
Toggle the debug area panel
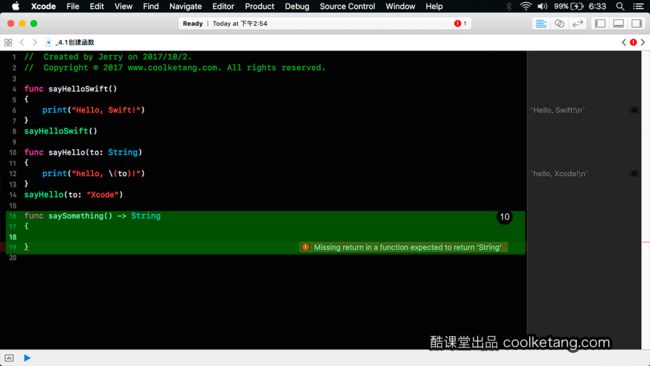point(618,24)
